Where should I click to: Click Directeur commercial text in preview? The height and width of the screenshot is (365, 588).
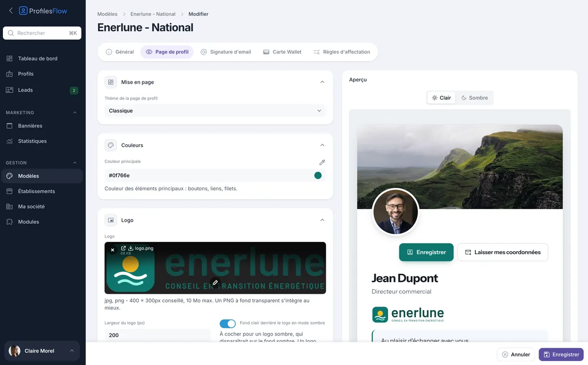[x=401, y=291]
